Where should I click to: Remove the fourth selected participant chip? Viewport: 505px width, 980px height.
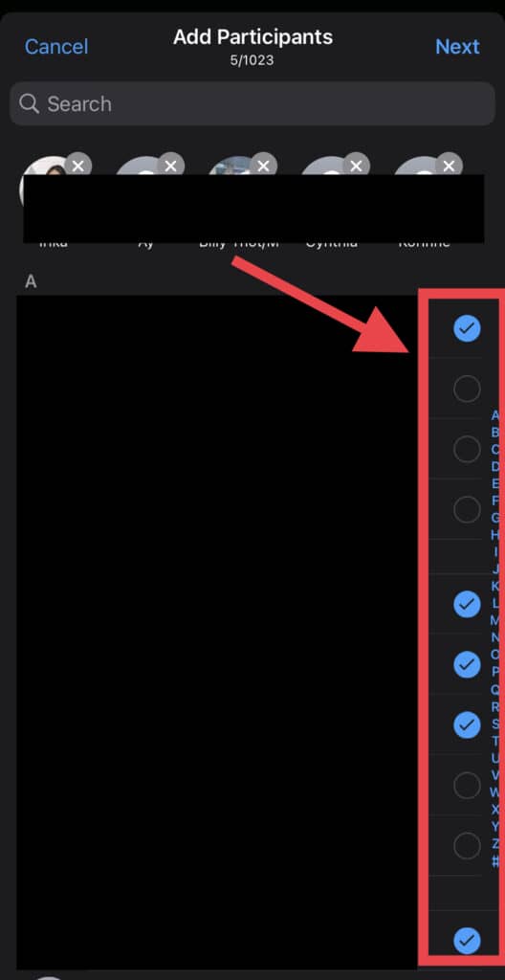356,167
